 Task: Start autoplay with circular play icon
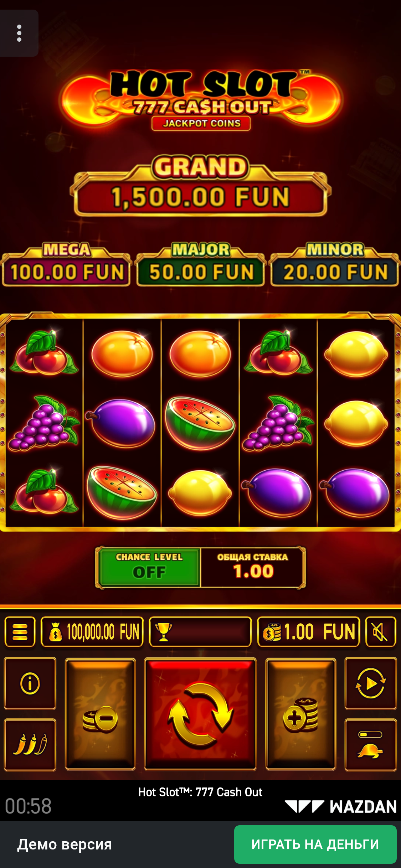[x=371, y=683]
